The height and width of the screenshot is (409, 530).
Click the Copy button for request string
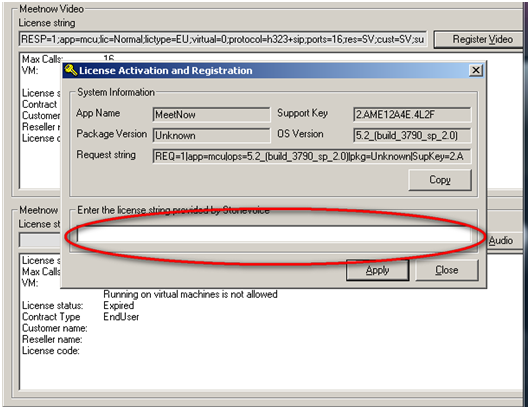440,180
